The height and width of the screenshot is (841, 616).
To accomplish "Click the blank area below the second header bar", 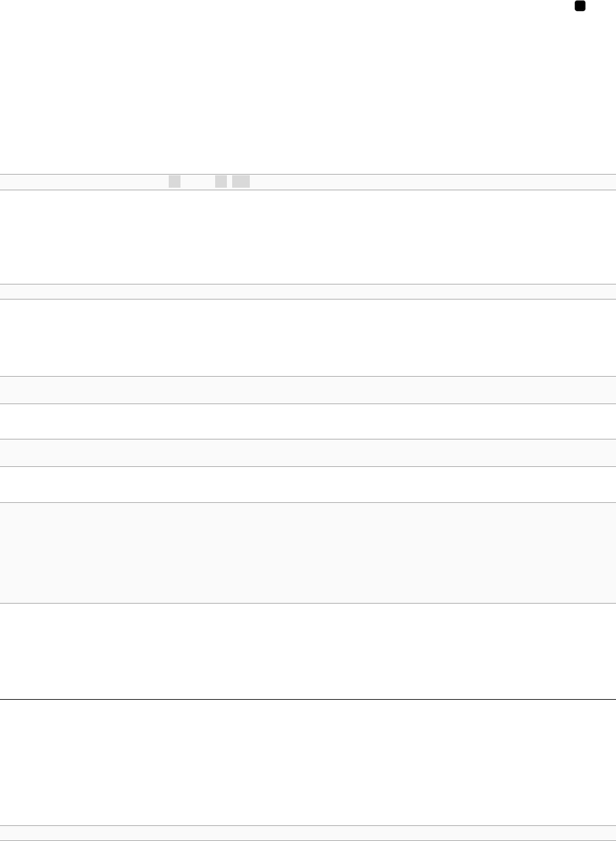I will tap(308, 337).
